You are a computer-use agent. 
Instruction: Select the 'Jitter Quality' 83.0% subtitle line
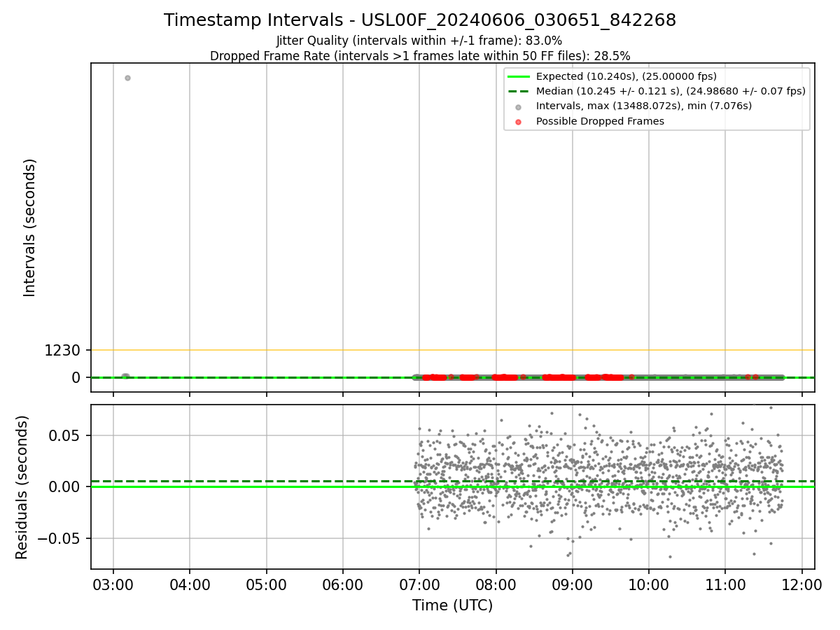tap(419, 41)
